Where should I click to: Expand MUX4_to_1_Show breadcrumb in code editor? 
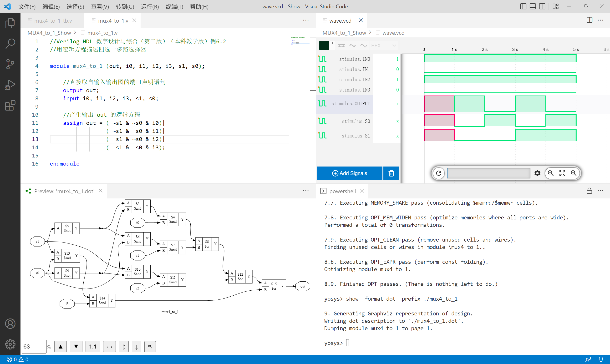pyautogui.click(x=49, y=33)
